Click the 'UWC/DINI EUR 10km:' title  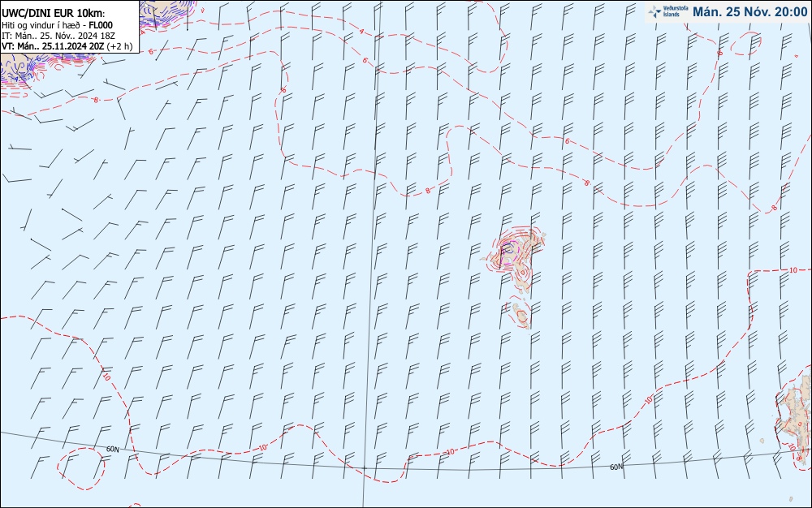pyautogui.click(x=54, y=14)
